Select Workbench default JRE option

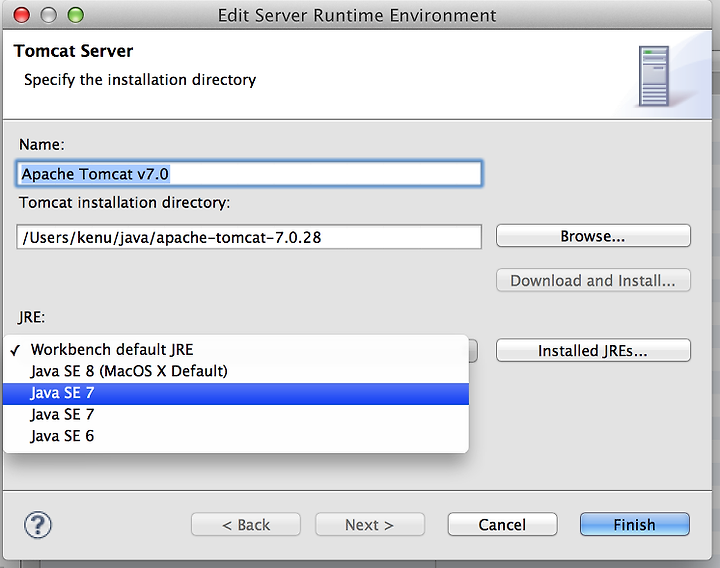[236, 349]
